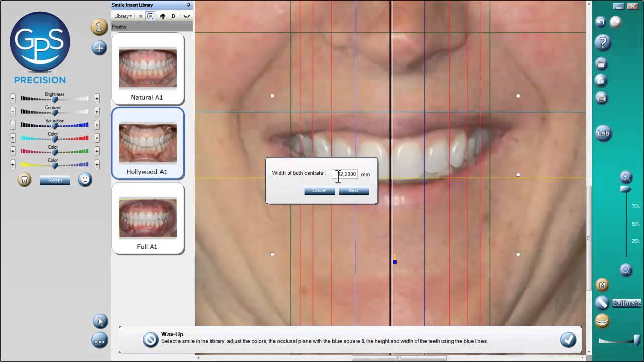Open Help with the question mark icon
The height and width of the screenshot is (362, 644).
602,43
